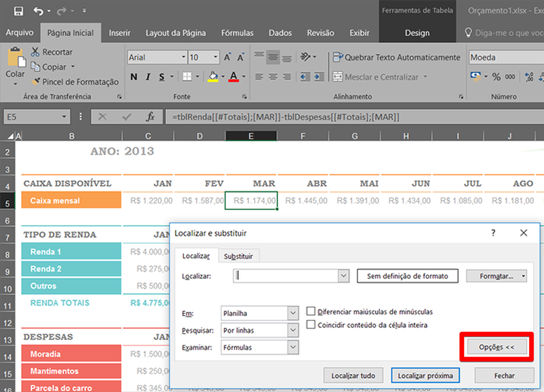Enable Diferenciar maiúsculas de minúsculas checkbox

pos(311,312)
